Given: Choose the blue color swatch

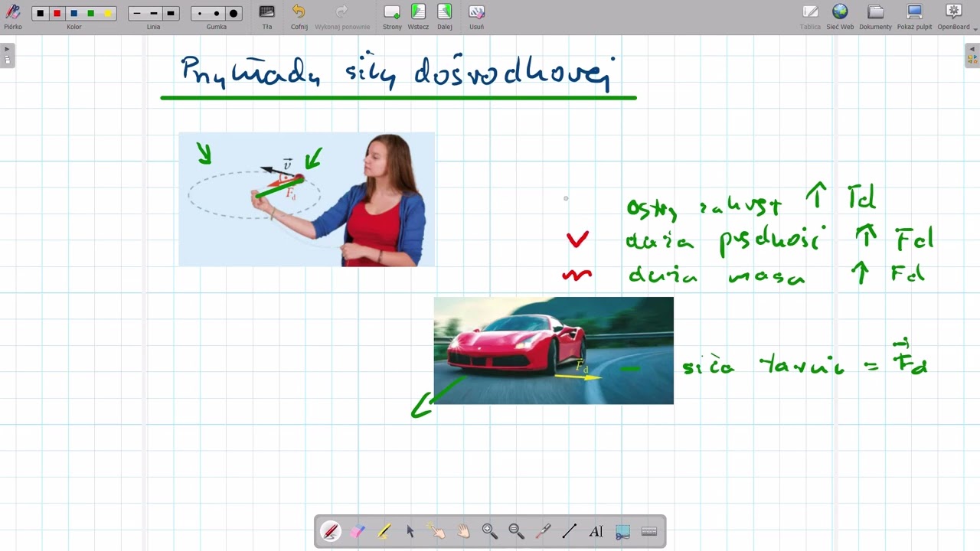Looking at the screenshot, I should point(74,13).
